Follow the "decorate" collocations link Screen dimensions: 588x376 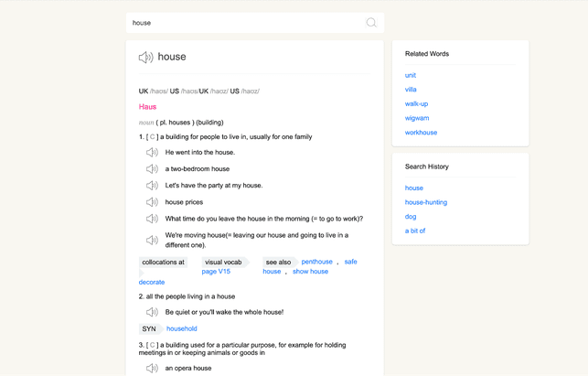[152, 283]
